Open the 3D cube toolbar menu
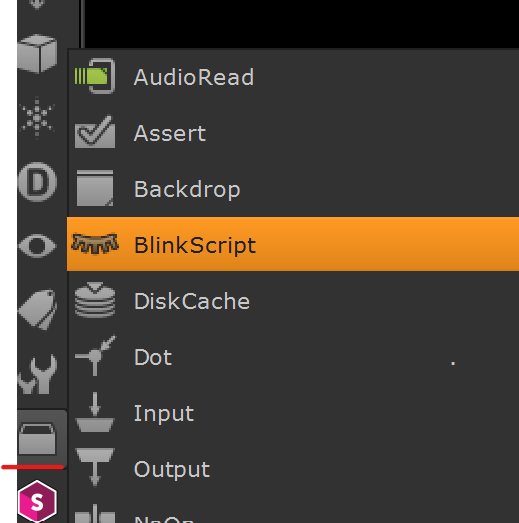This screenshot has height=523, width=519. click(37, 54)
